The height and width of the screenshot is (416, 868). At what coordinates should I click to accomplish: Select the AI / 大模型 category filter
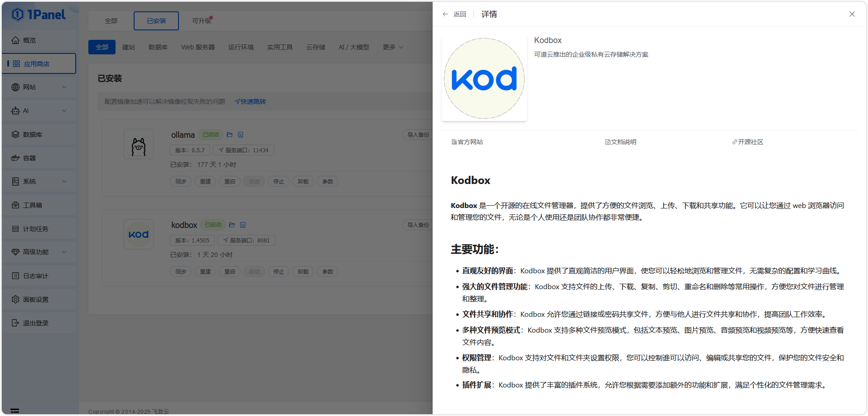(x=354, y=47)
